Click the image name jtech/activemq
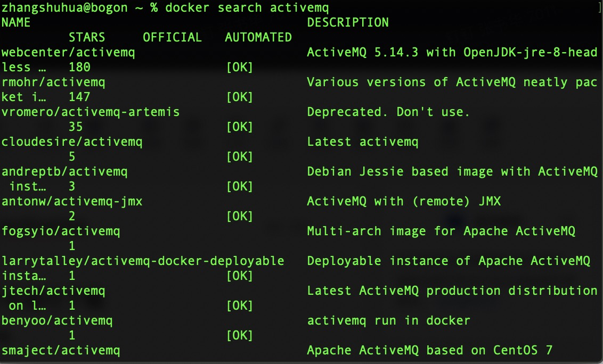This screenshot has width=603, height=364. click(53, 291)
